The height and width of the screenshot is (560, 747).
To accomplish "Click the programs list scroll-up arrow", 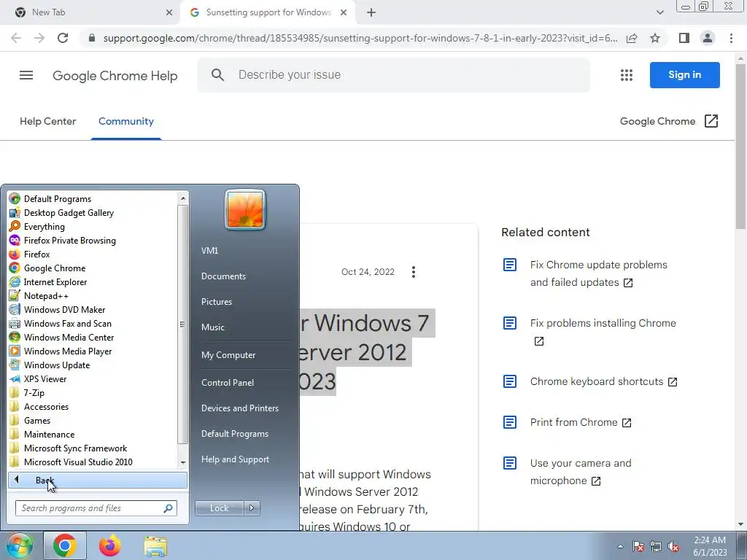I will pyautogui.click(x=183, y=198).
